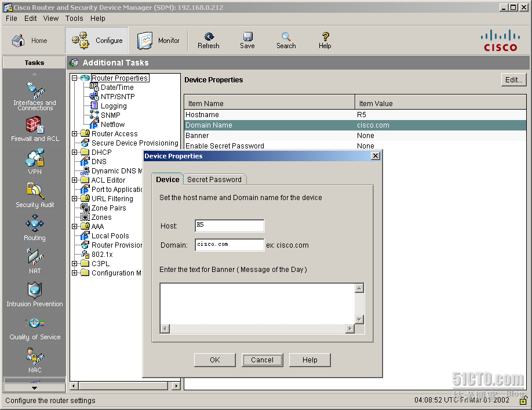Expand the ACL Editor node
This screenshot has width=532, height=410.
coord(75,180)
